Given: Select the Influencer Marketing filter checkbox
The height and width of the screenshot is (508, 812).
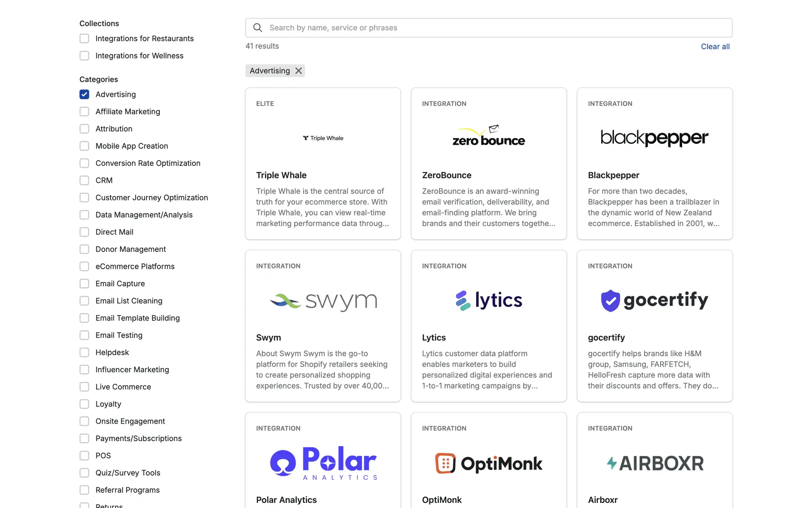Looking at the screenshot, I should [85, 370].
